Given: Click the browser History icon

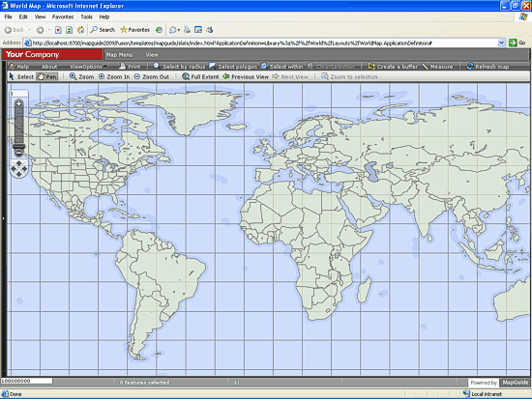Looking at the screenshot, I should pyautogui.click(x=159, y=30).
